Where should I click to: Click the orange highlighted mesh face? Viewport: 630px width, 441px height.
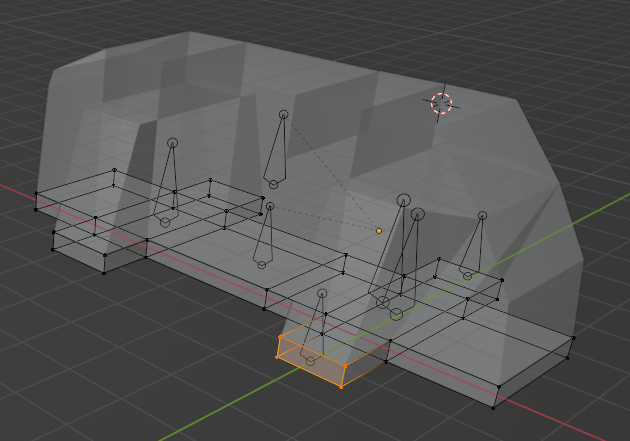[311, 362]
